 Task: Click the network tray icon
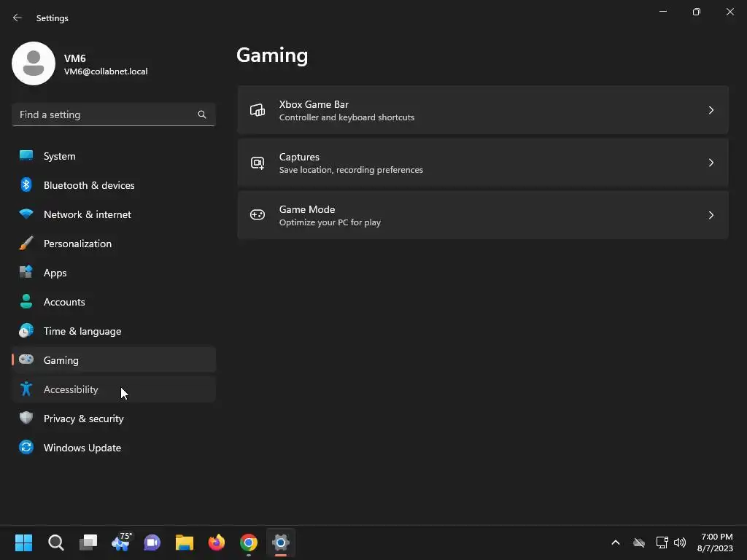coord(662,542)
